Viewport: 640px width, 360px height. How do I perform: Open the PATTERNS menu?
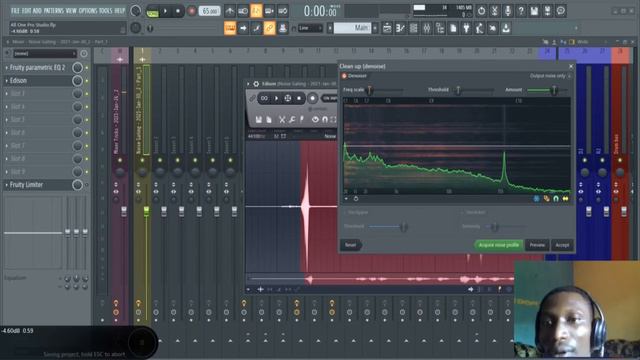[x=54, y=11]
